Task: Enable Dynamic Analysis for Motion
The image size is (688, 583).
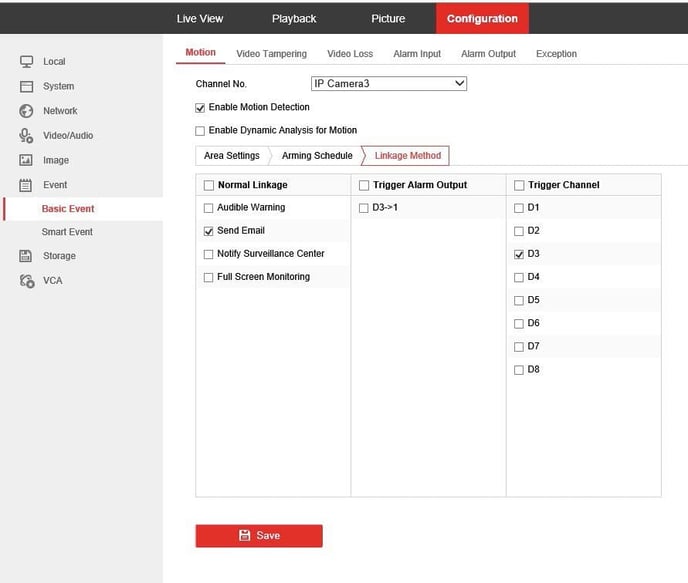Action: 200,131
